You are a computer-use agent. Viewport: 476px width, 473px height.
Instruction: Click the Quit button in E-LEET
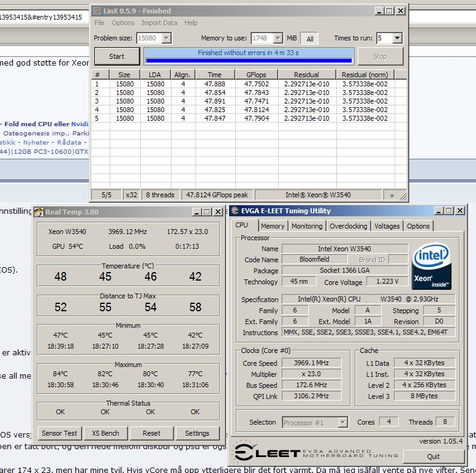(x=433, y=456)
